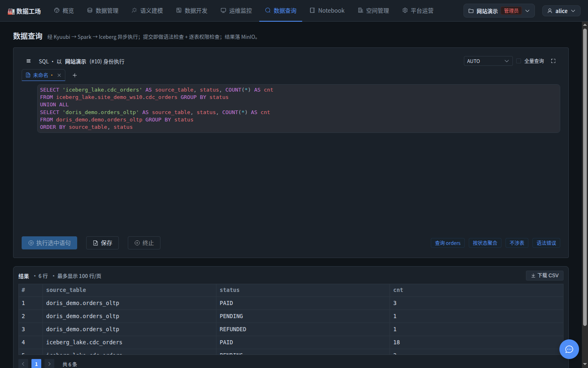Select row 1 doris_demo.orders_oltp cell
The height and width of the screenshot is (368, 588).
tap(129, 303)
